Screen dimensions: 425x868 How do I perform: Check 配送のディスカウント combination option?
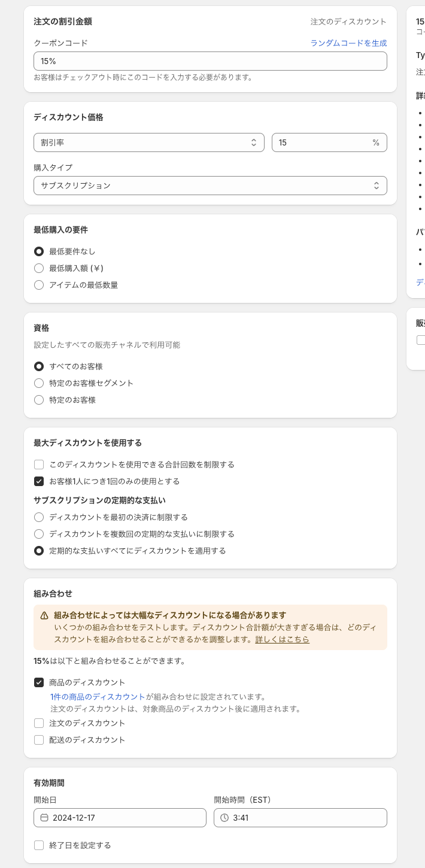(39, 740)
